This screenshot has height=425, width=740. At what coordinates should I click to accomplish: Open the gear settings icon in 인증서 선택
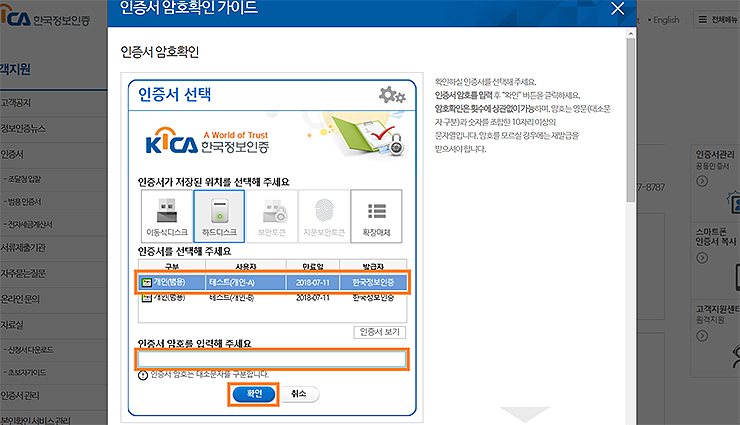(392, 95)
